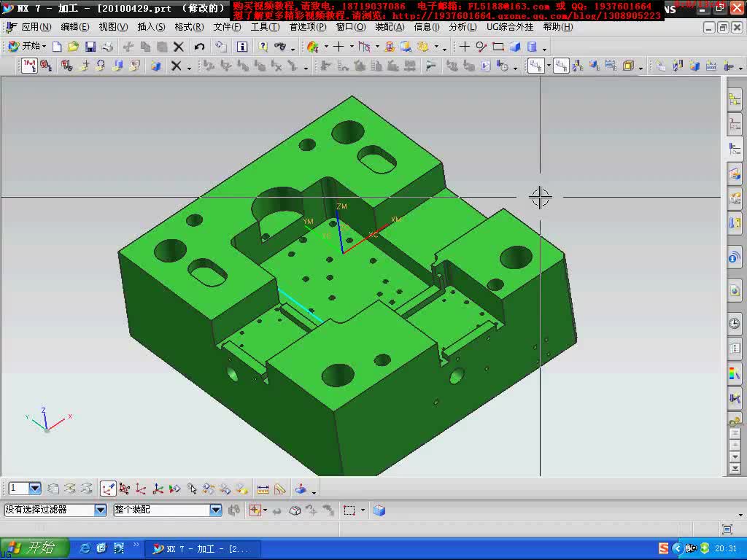
Task: Create a new file with the blank page icon
Action: click(x=57, y=47)
